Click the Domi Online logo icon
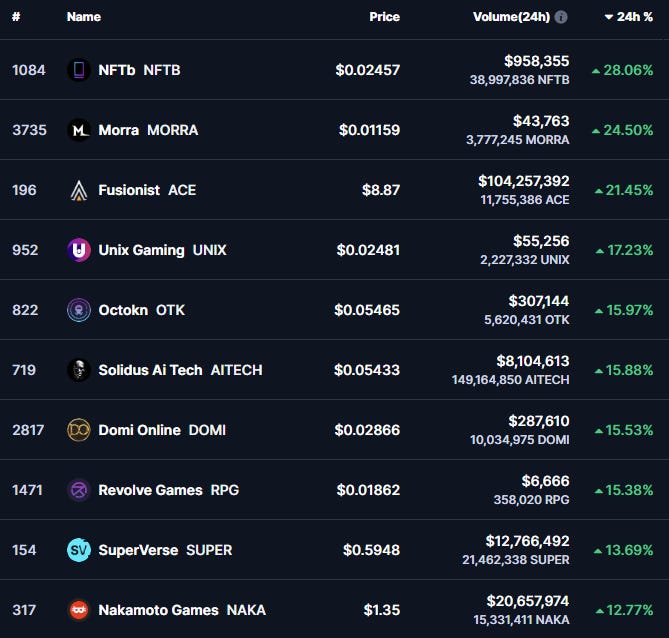Image resolution: width=669 pixels, height=638 pixels. 79,430
